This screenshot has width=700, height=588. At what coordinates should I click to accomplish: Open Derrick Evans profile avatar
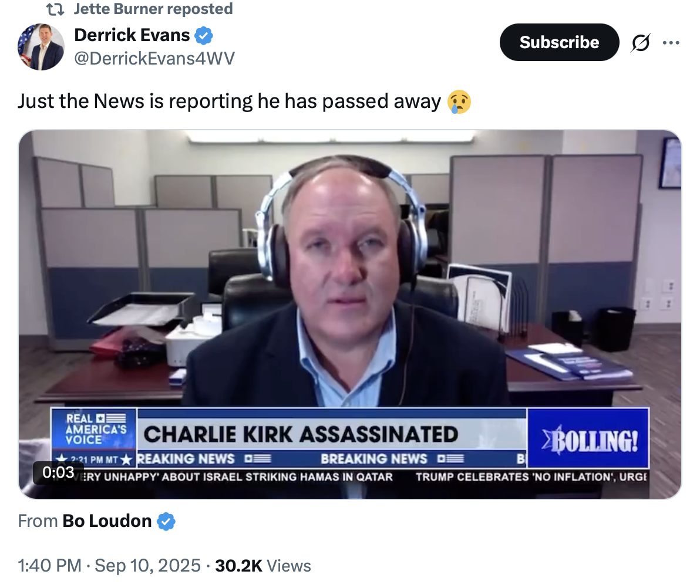(41, 47)
